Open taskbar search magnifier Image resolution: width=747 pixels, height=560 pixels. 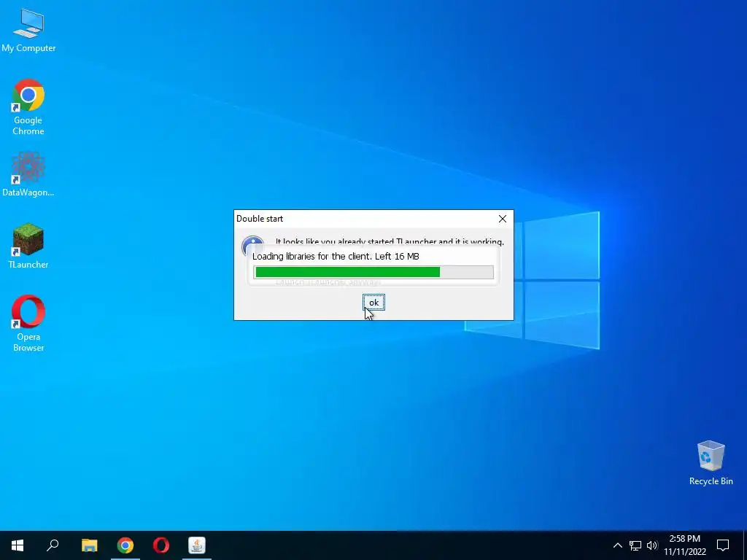point(53,545)
